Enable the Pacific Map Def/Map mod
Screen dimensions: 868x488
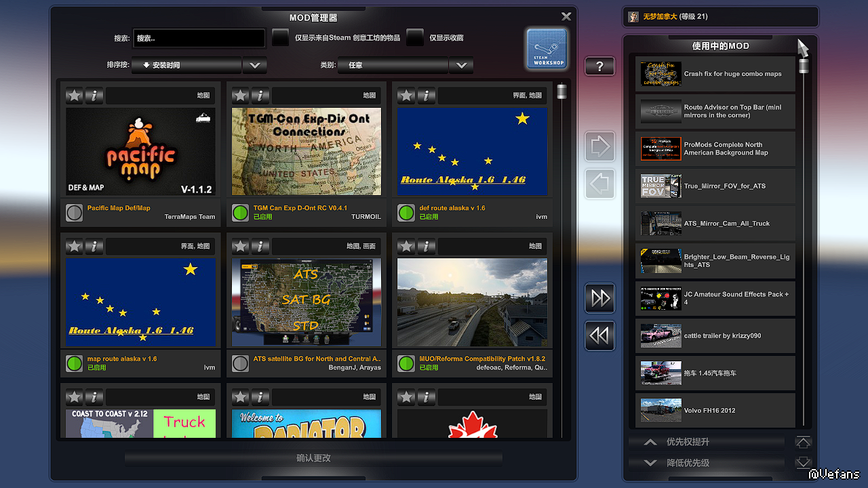click(x=75, y=213)
